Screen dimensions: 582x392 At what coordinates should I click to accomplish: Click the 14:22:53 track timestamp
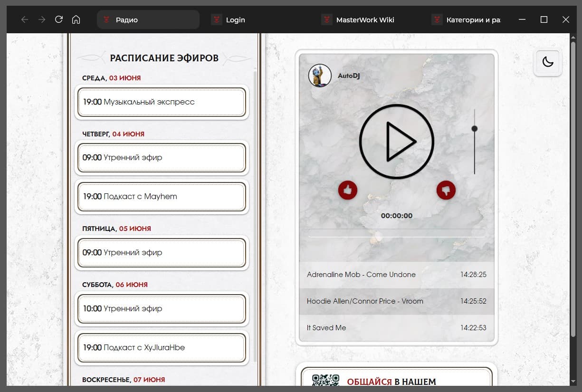[x=473, y=328]
